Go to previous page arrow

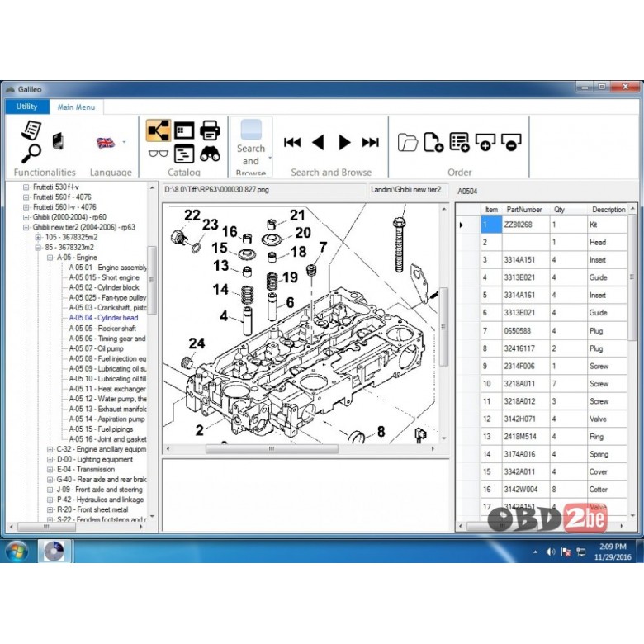click(x=319, y=143)
